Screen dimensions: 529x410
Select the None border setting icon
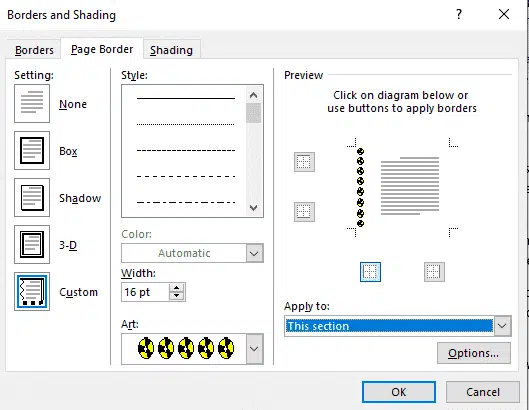(x=32, y=104)
